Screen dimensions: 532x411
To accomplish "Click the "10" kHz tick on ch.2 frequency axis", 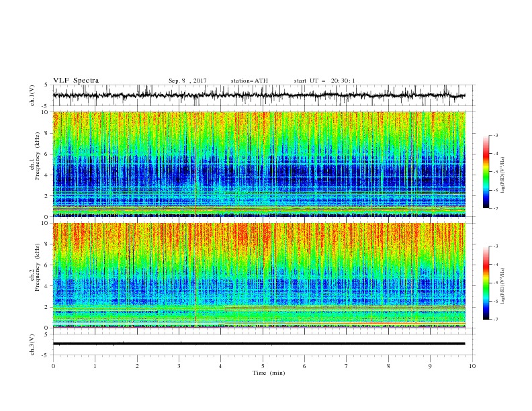I will [45, 223].
